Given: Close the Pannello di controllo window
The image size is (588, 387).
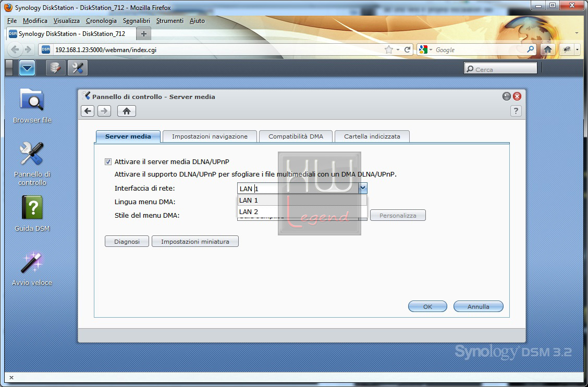Looking at the screenshot, I should pos(517,96).
